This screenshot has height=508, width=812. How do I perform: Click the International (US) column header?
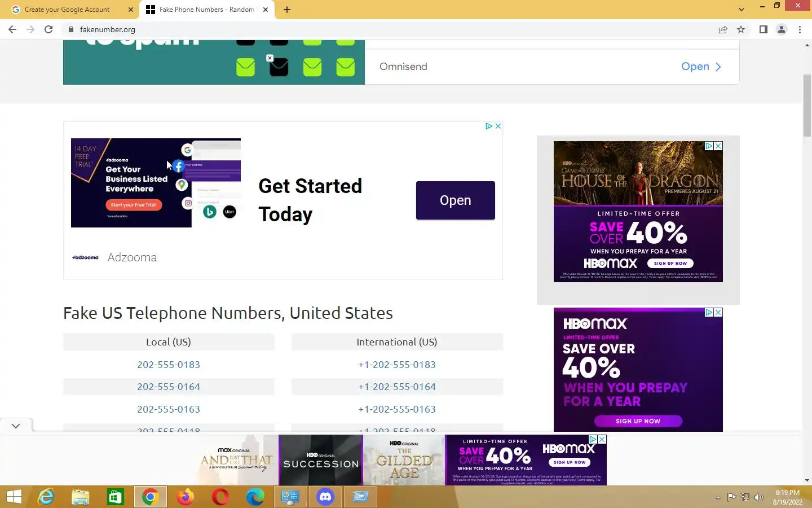(x=397, y=342)
